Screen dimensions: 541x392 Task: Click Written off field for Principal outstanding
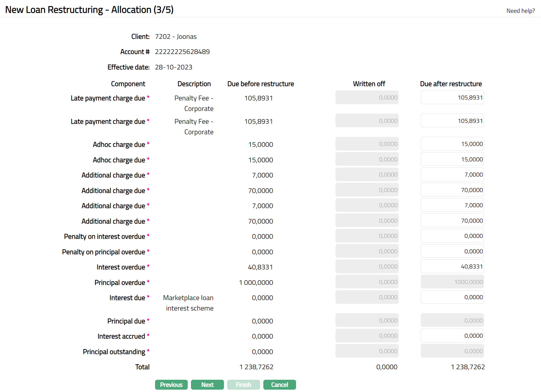(367, 351)
